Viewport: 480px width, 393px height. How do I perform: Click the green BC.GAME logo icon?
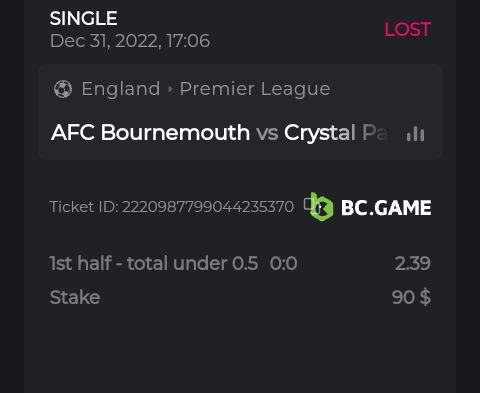321,207
